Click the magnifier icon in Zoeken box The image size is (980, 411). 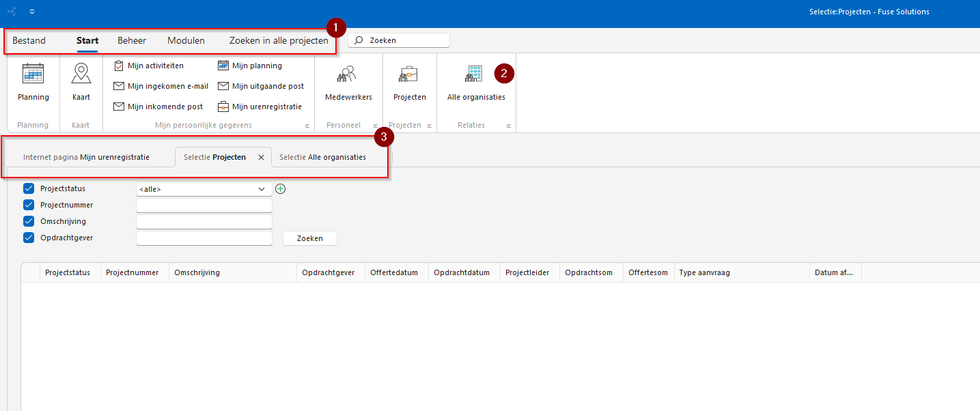pyautogui.click(x=359, y=40)
